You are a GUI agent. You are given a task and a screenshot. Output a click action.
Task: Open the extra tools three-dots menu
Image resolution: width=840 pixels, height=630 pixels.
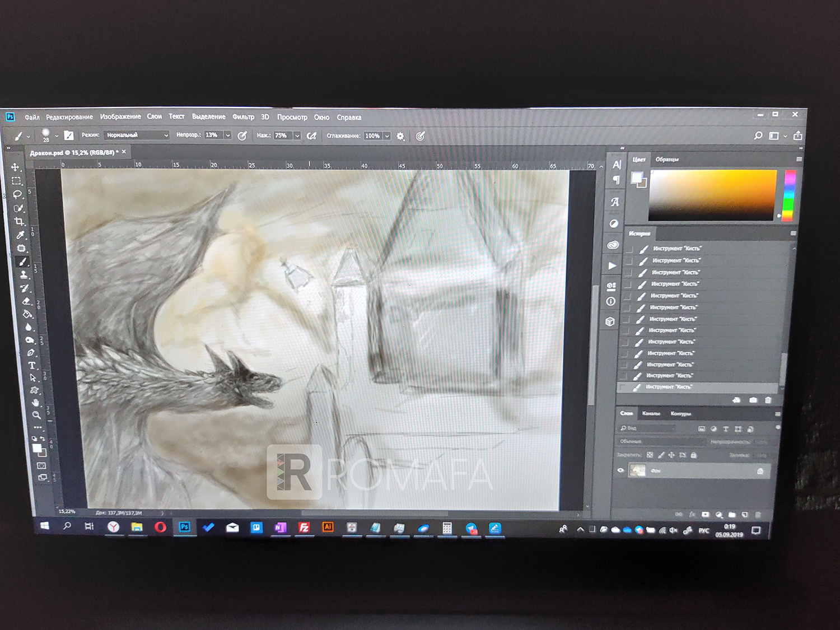(x=38, y=427)
